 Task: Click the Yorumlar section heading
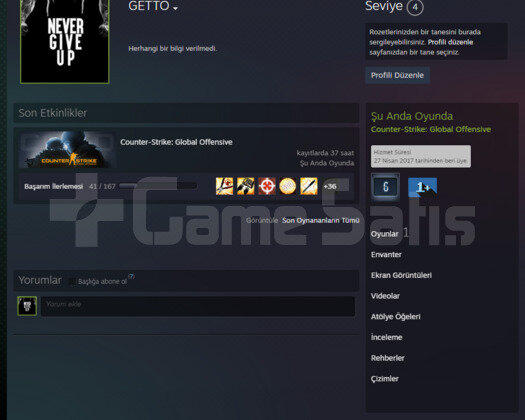(40, 280)
